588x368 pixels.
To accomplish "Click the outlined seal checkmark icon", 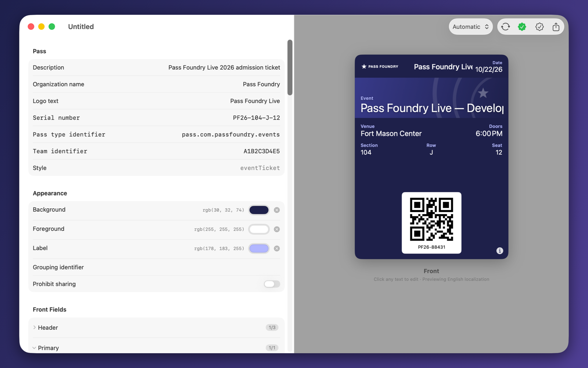I will tap(539, 26).
